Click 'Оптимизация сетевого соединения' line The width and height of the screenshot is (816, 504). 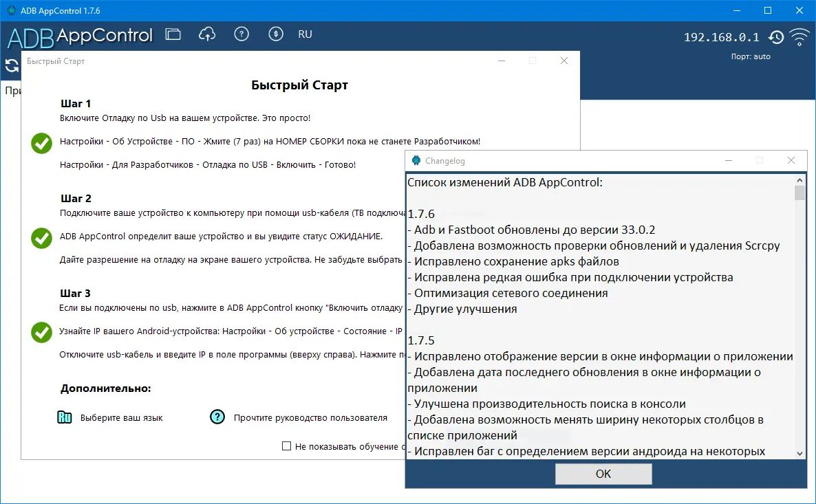[x=508, y=293]
